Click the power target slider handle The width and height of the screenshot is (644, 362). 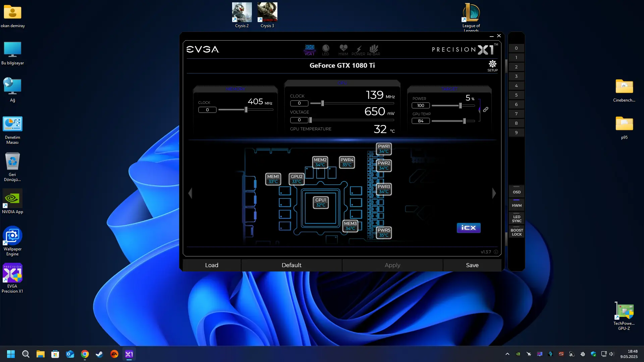(460, 106)
